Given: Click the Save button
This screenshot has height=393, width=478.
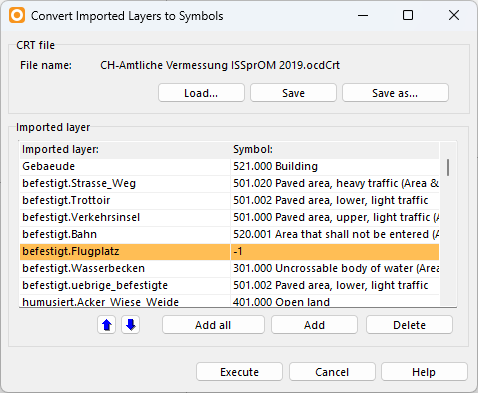Looking at the screenshot, I should [x=293, y=93].
